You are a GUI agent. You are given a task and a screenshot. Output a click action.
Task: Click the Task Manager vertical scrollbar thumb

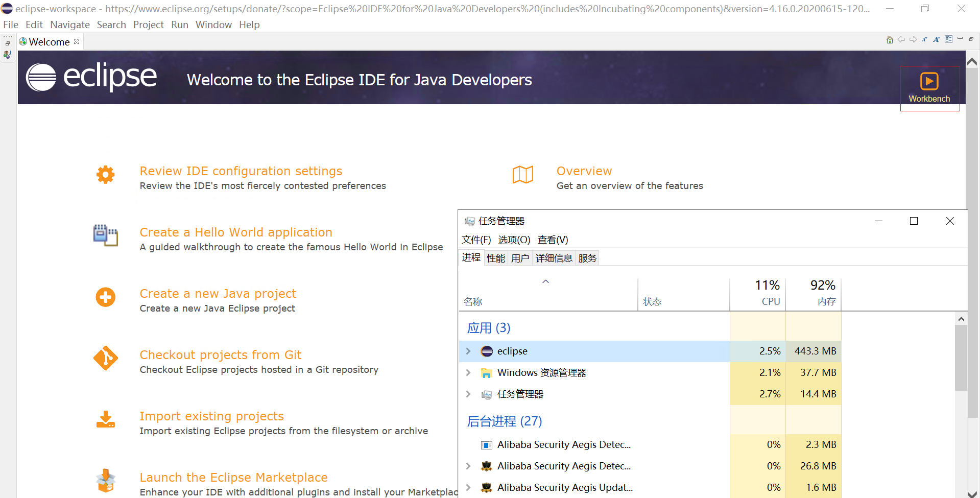click(961, 358)
